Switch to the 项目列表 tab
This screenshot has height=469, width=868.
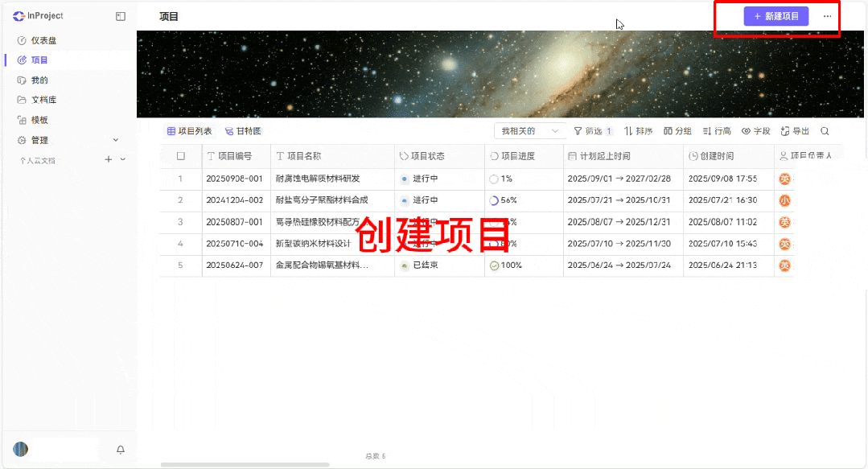pos(189,131)
